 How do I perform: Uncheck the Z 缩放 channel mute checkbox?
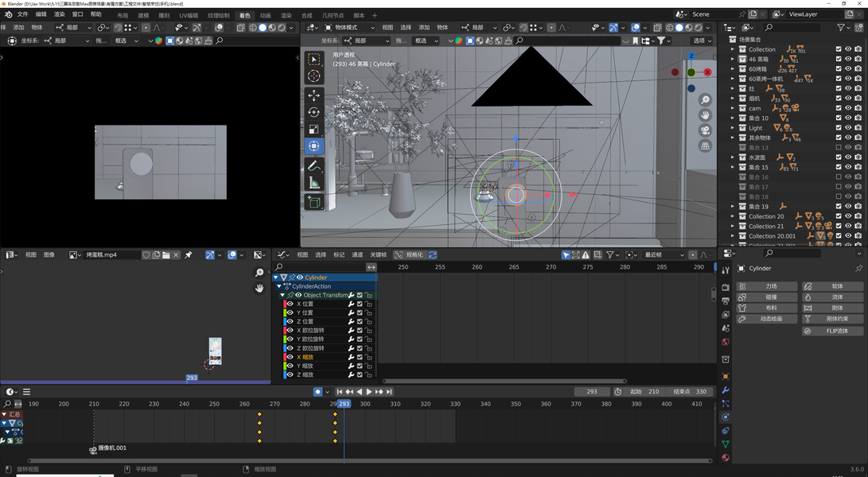click(x=360, y=374)
